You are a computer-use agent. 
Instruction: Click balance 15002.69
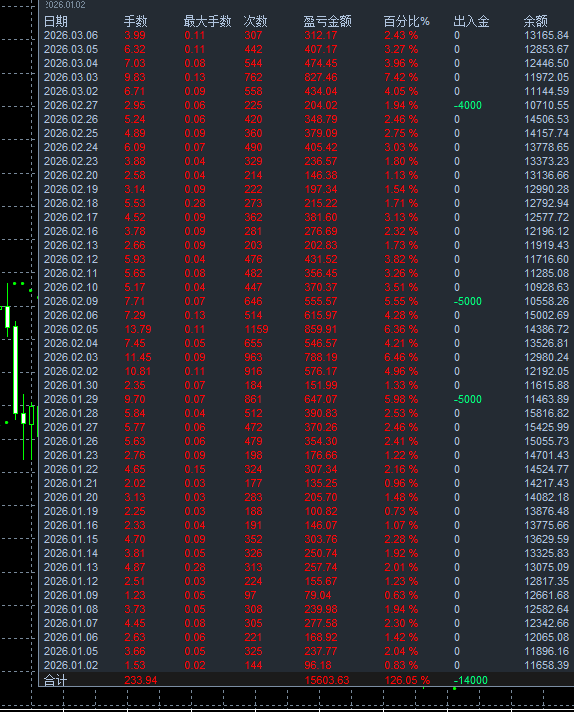(546, 316)
